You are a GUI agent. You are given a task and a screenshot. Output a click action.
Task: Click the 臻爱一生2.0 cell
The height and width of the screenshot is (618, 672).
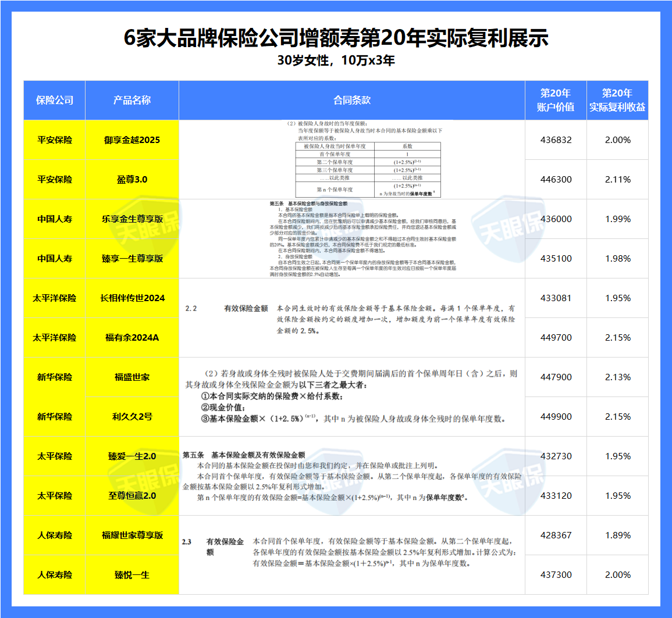(131, 456)
